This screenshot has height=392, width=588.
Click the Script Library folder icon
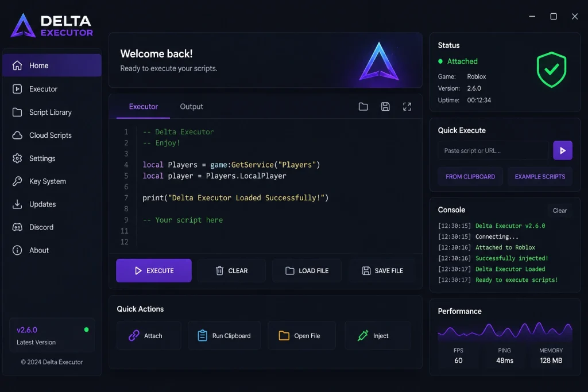(x=17, y=112)
